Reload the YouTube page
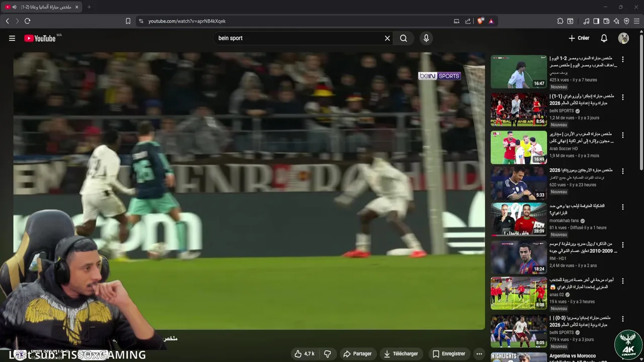The width and height of the screenshot is (644, 362). [28, 21]
